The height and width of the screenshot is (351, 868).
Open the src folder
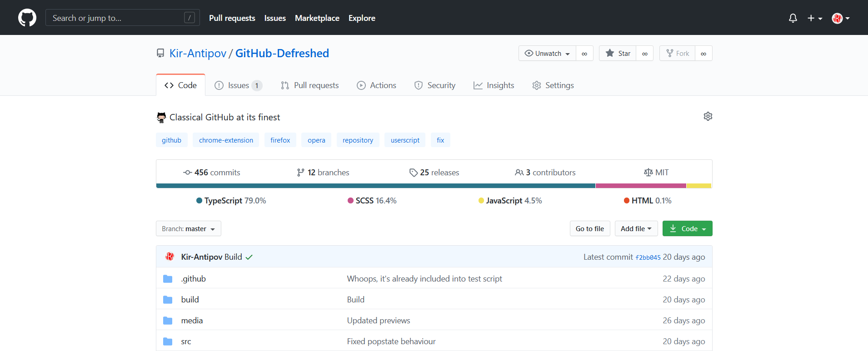pyautogui.click(x=186, y=341)
